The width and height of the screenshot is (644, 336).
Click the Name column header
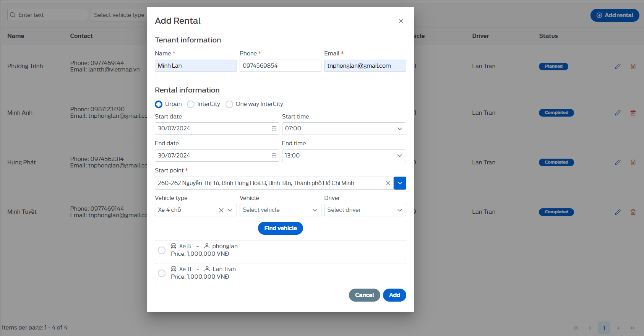16,36
